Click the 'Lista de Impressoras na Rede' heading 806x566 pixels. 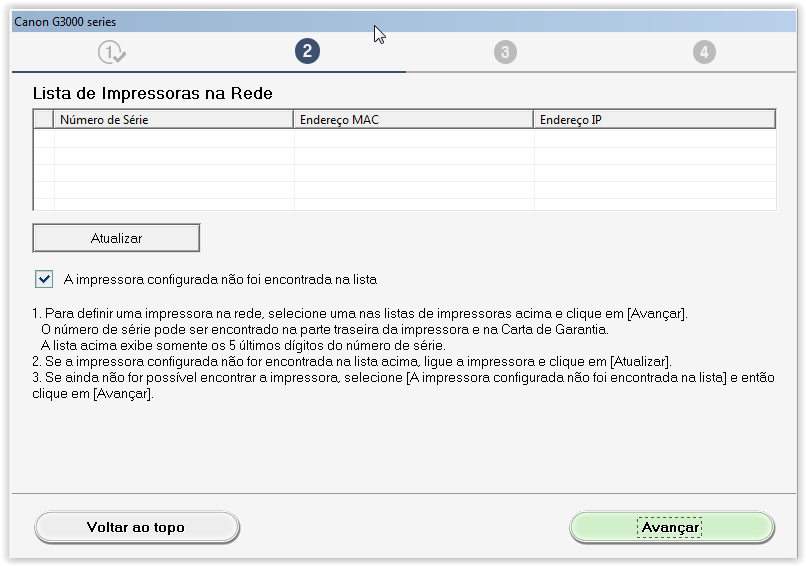click(x=153, y=93)
